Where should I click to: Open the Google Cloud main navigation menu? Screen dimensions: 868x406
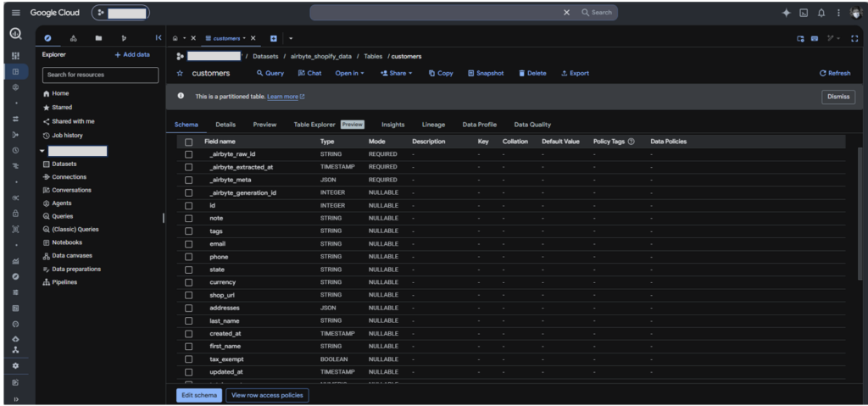coord(16,13)
